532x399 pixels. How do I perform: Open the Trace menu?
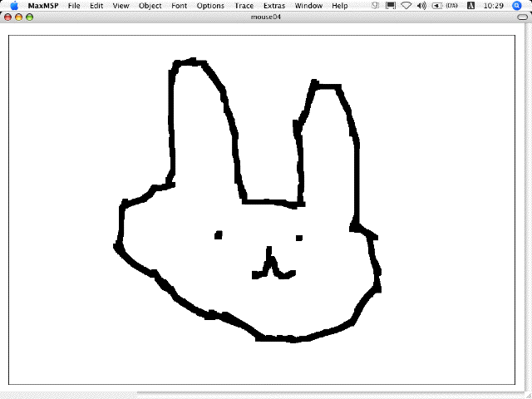tap(244, 6)
